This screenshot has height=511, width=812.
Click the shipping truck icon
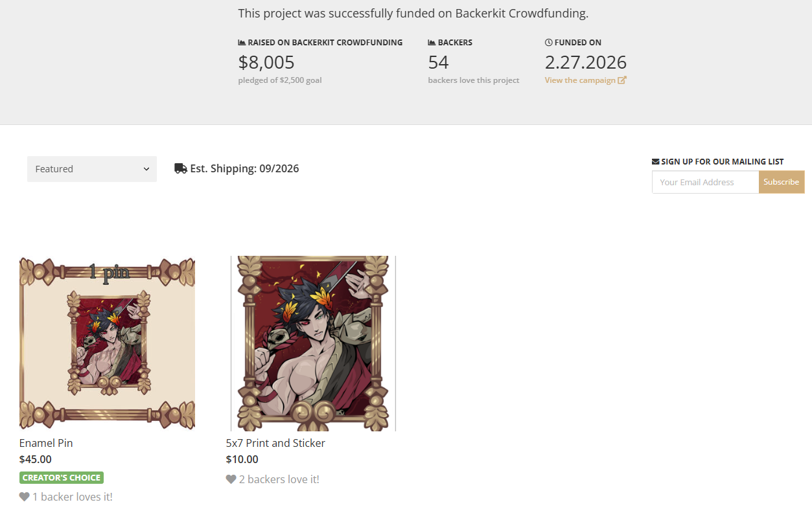pos(181,168)
